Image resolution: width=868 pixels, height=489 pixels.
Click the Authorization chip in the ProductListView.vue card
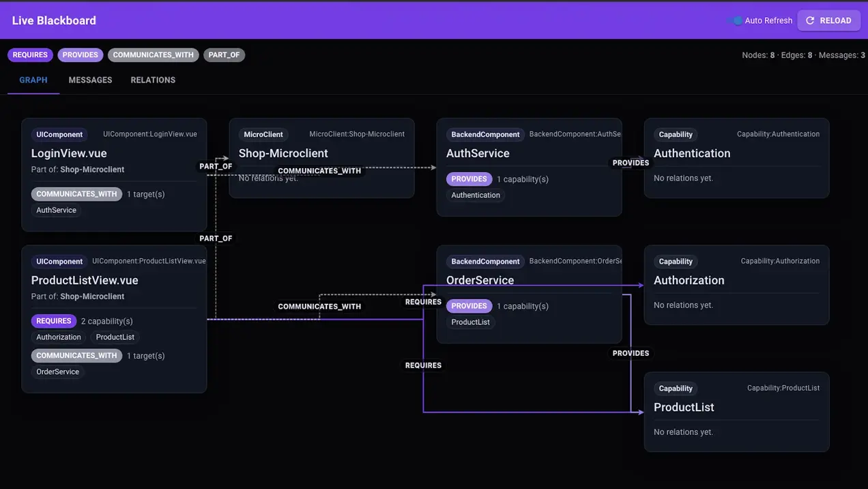click(59, 337)
